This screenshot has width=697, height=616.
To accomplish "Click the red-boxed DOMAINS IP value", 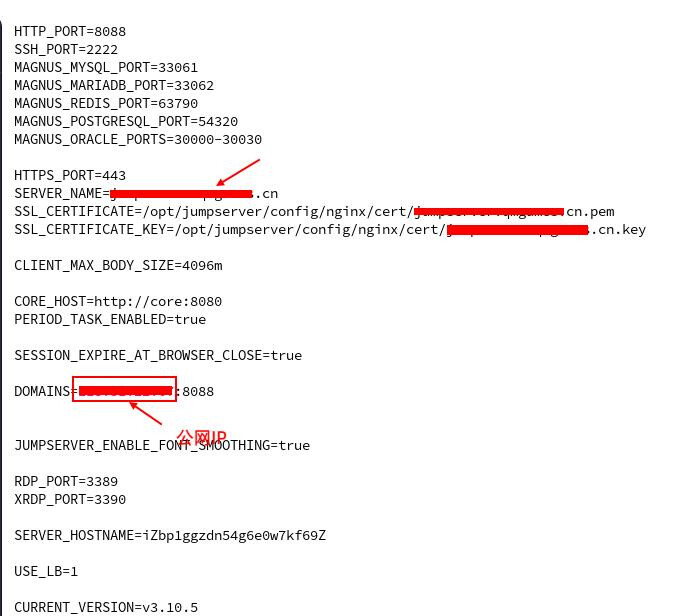I will 124,389.
